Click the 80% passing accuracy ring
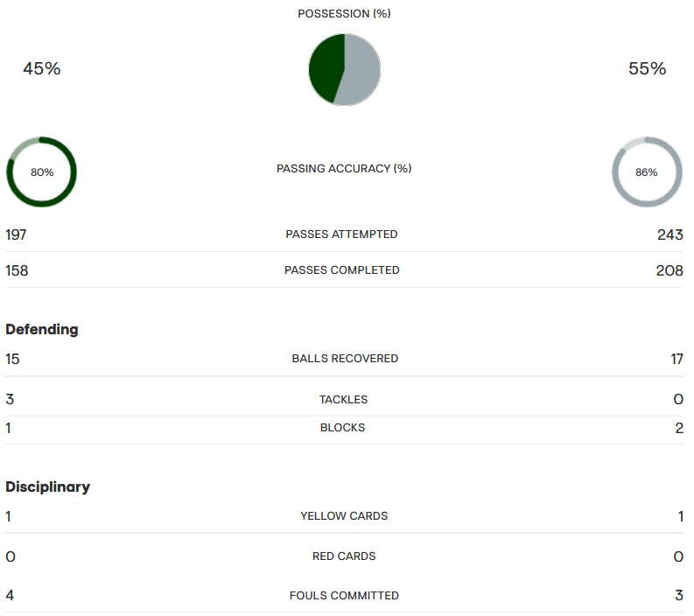 (42, 171)
